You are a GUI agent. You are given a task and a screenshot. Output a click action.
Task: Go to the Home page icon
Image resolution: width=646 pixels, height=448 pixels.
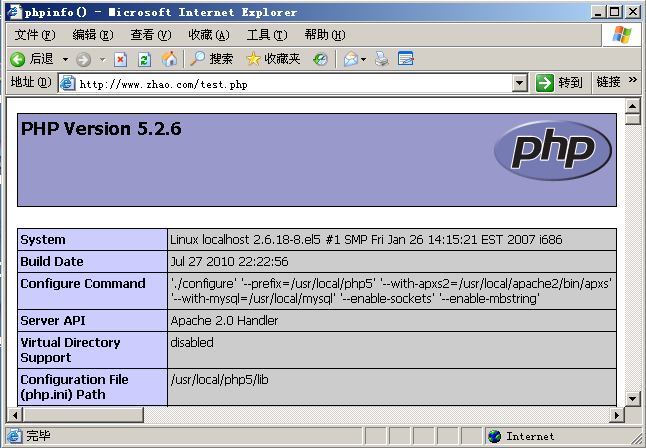[x=169, y=59]
